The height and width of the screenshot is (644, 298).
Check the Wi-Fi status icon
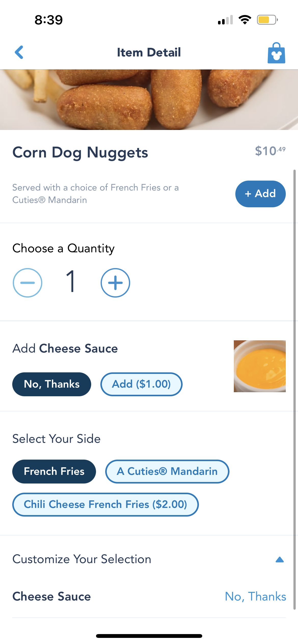(245, 20)
